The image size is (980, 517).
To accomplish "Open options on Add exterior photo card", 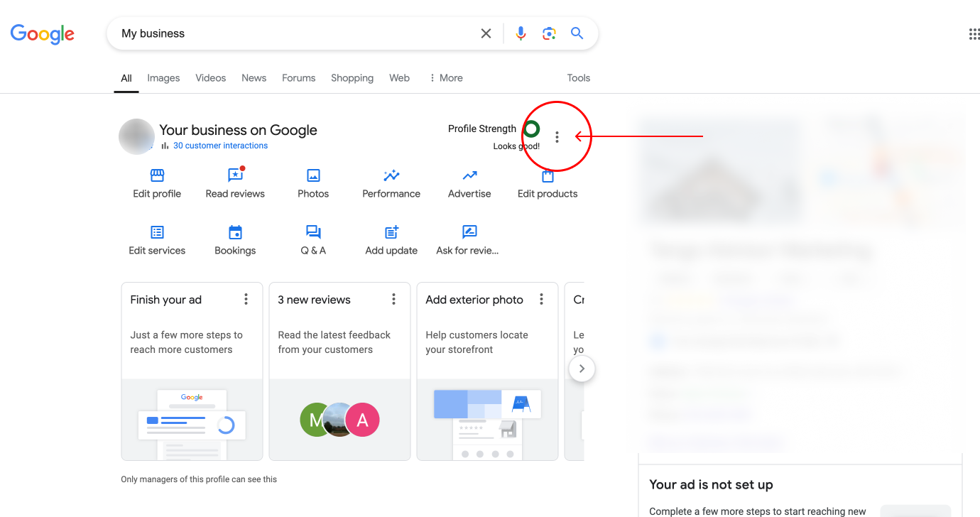I will (x=542, y=300).
